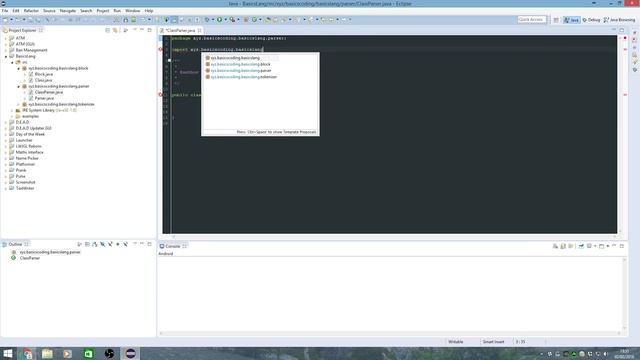
Task: Click the error marker on the import line
Action: pyautogui.click(x=160, y=49)
